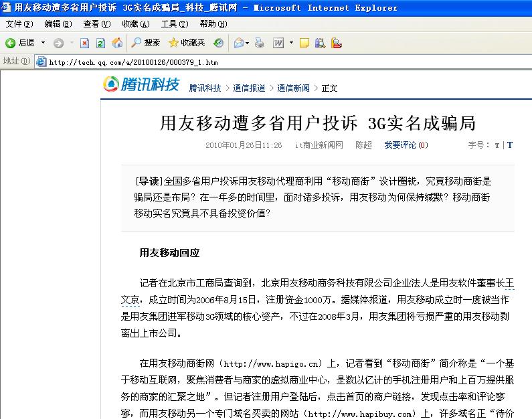The image size is (532, 419).
Task: Click the last toolbar icon with red stamp
Action: tap(336, 43)
